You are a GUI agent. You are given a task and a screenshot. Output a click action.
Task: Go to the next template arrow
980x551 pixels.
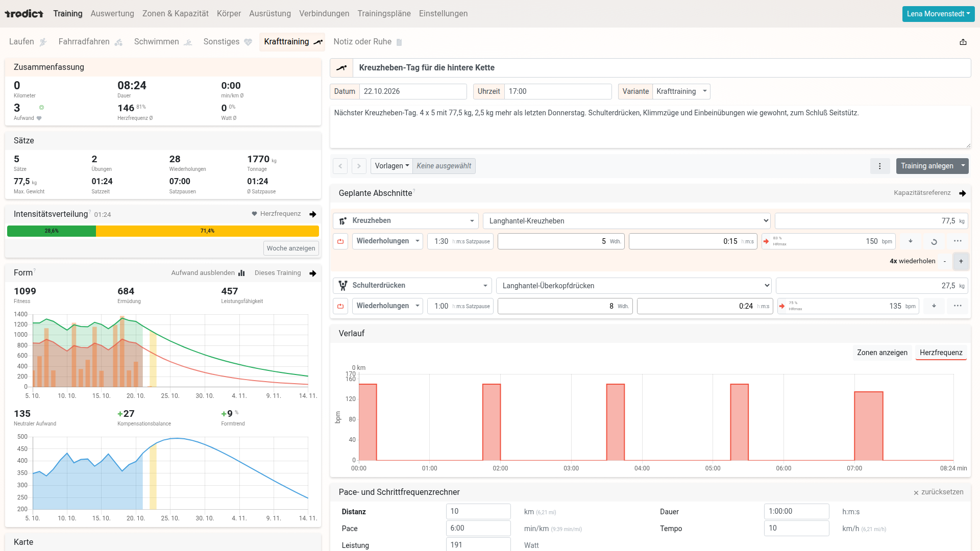(359, 166)
